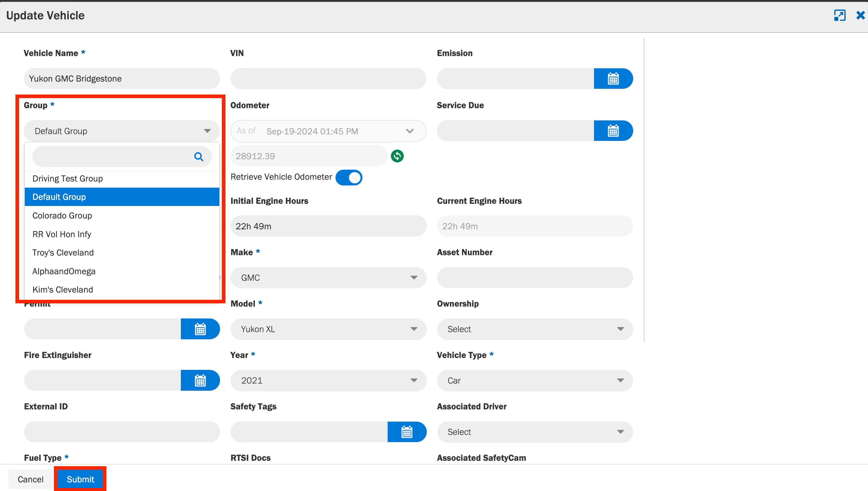Image resolution: width=868 pixels, height=491 pixels.
Task: Expand the dialog with the pop-out icon
Action: [x=840, y=15]
